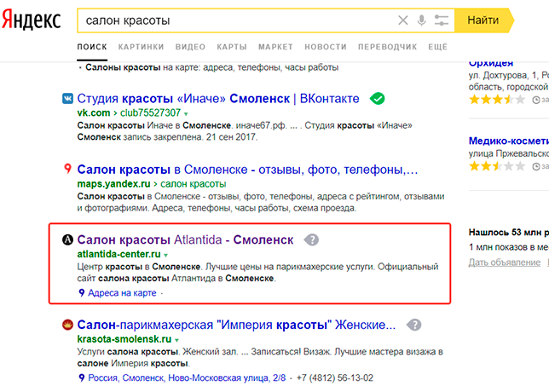Open Салон красоты Atlantida - Смоленск result

185,239
